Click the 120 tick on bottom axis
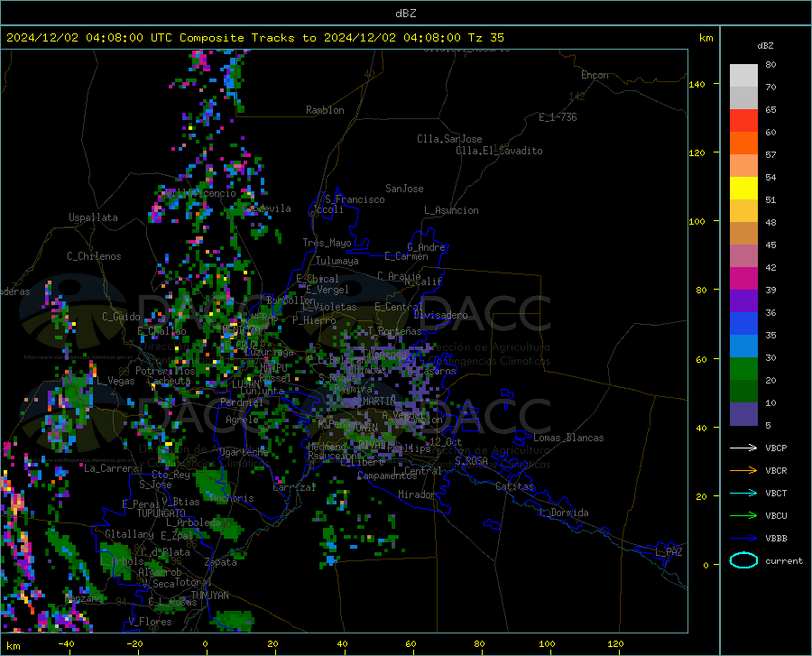The image size is (812, 656). point(615,643)
